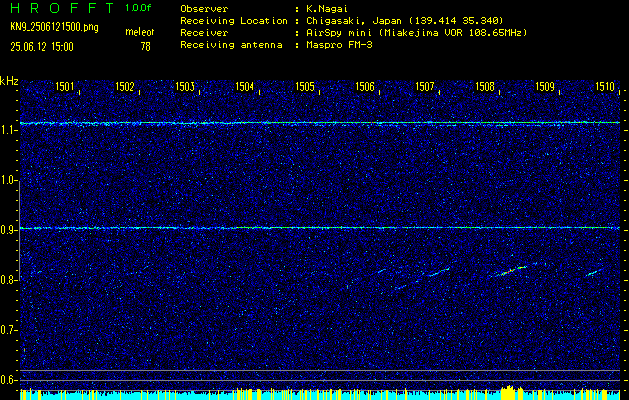The height and width of the screenshot is (400, 629).
Task: Click the 1508 time marker
Action: pyautogui.click(x=485, y=86)
